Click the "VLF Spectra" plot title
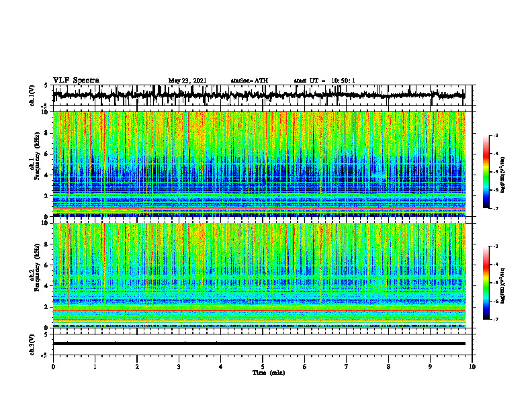The width and height of the screenshot is (532, 411). click(77, 81)
